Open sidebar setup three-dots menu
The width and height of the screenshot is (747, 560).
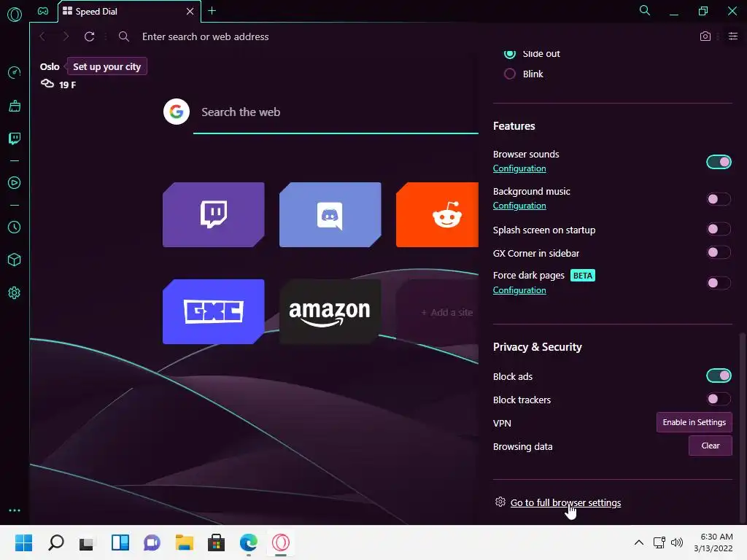point(15,510)
